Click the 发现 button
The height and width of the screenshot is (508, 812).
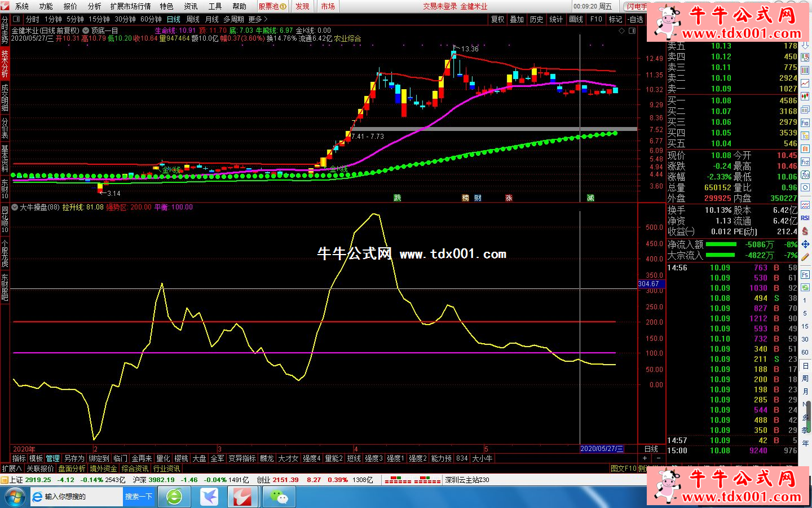point(302,6)
